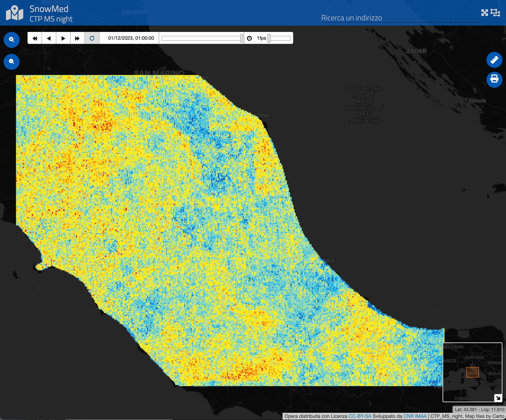Toggle fullscreen with the expand arrows icon
Viewport: 506px width, 420px height.
click(x=484, y=13)
